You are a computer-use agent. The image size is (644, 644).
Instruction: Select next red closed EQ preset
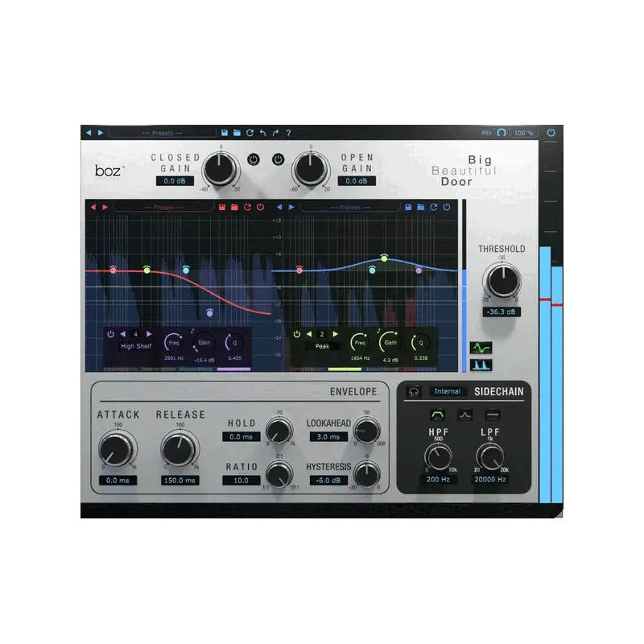(105, 207)
